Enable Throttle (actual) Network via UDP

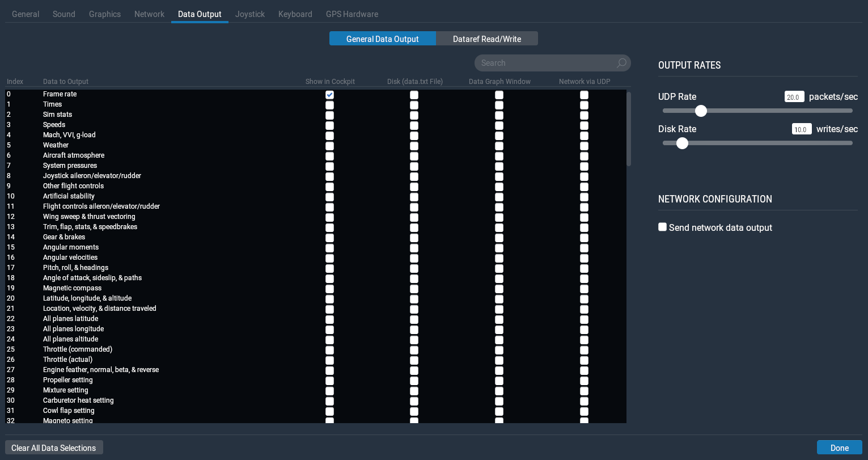tap(584, 360)
